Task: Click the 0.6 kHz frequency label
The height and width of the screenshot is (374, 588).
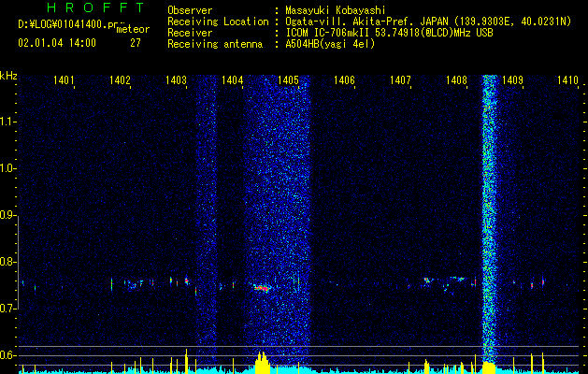Action: pyautogui.click(x=7, y=355)
